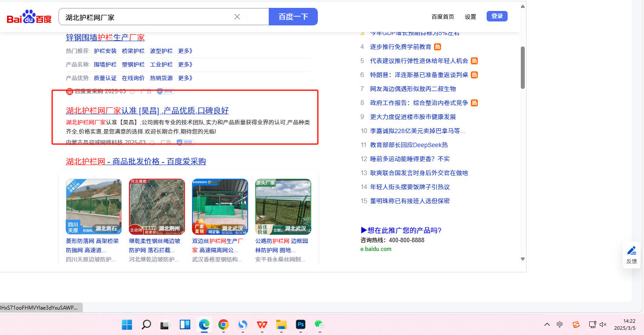Go to 百度首页 in the header
This screenshot has width=644, height=335.
point(443,17)
